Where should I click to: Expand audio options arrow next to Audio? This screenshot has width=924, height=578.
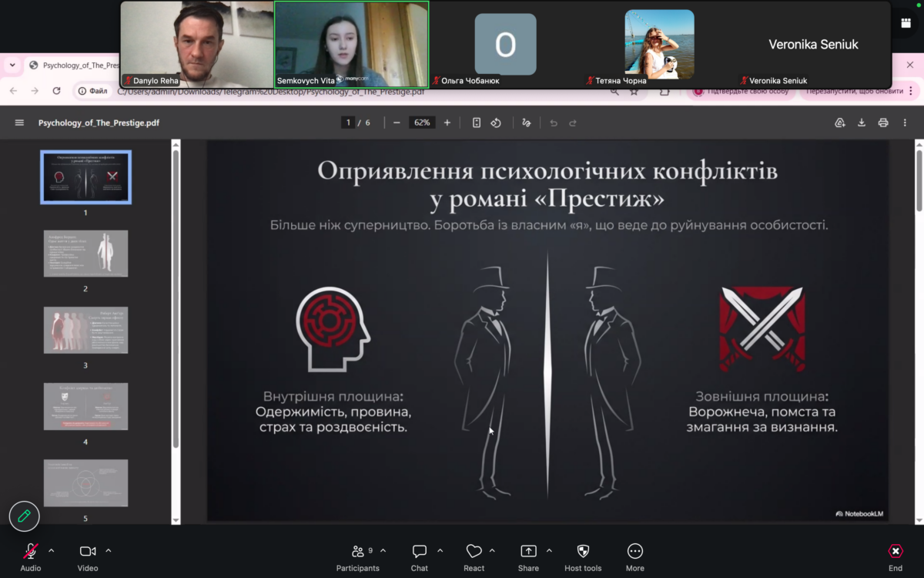[x=52, y=551]
